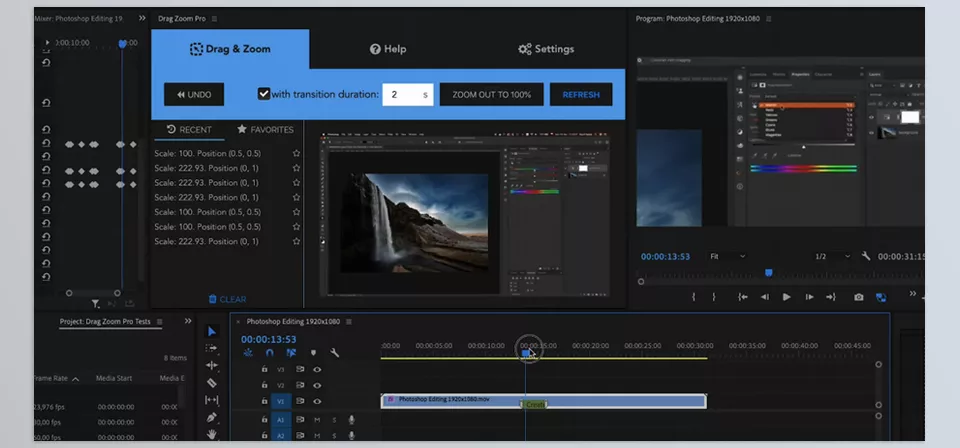Toggle nest sequence insert icon in timeline
960x448 pixels.
tap(248, 353)
